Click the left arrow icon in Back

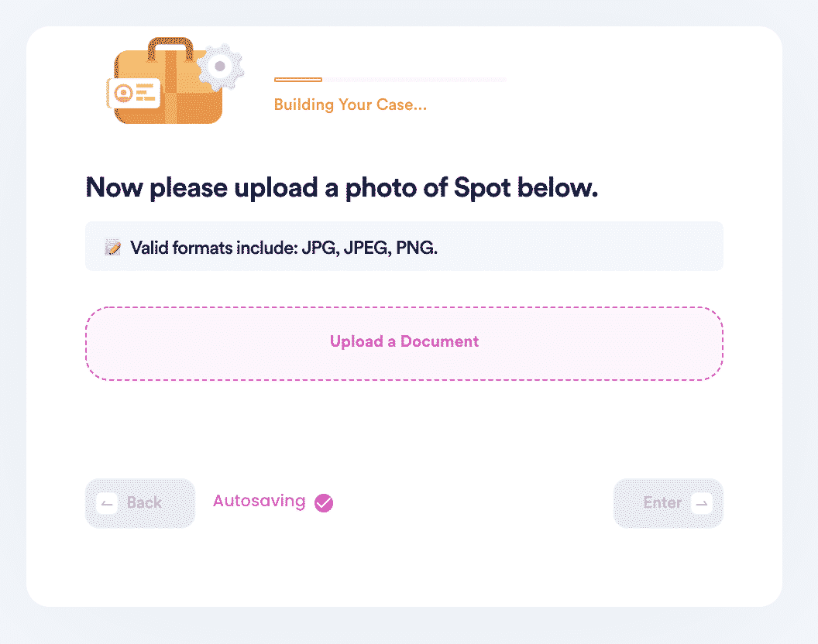pyautogui.click(x=107, y=503)
